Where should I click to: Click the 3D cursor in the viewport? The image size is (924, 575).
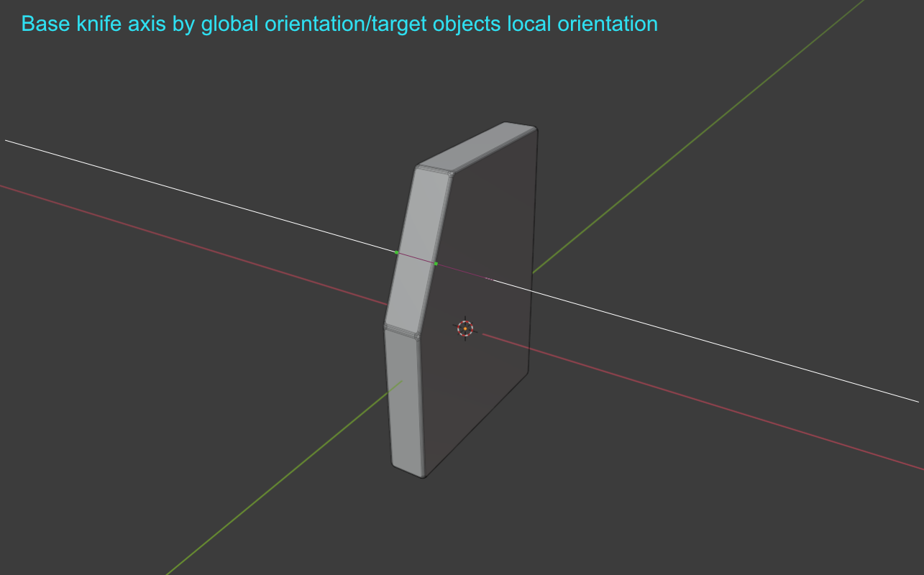(x=465, y=328)
